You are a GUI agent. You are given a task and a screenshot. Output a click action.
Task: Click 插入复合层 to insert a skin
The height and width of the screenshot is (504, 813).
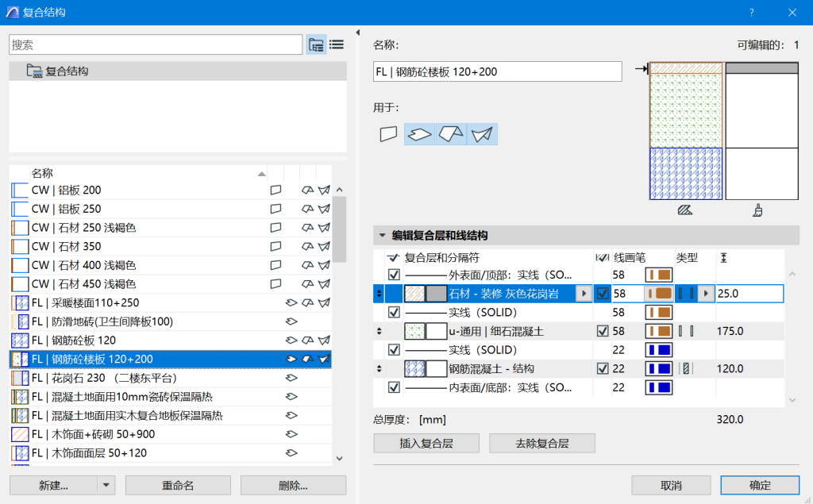[x=426, y=444]
